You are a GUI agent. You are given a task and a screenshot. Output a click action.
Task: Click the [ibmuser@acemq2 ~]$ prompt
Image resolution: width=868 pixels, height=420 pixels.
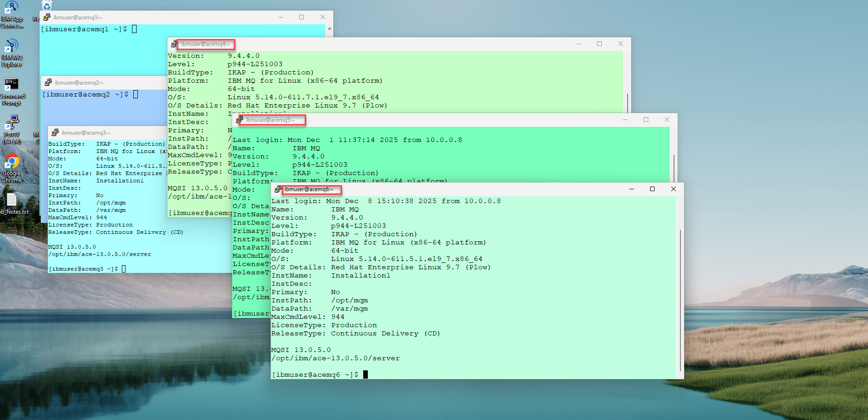coord(85,94)
